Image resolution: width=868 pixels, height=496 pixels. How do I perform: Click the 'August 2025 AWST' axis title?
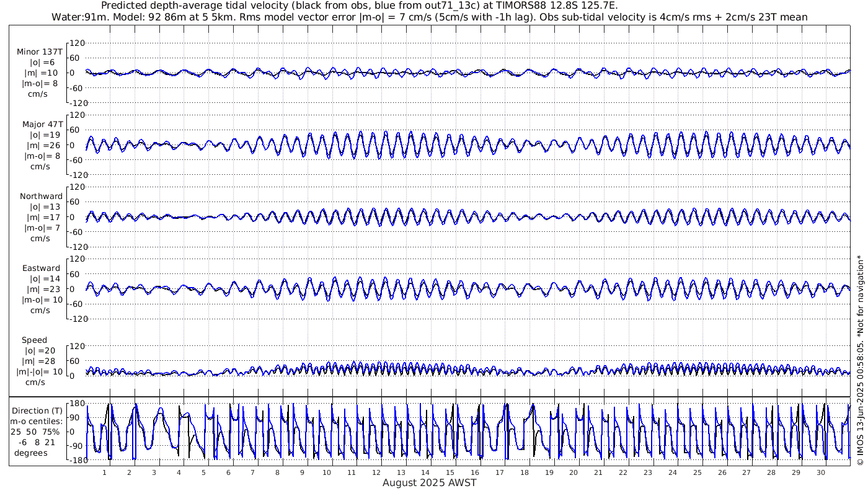(x=430, y=482)
